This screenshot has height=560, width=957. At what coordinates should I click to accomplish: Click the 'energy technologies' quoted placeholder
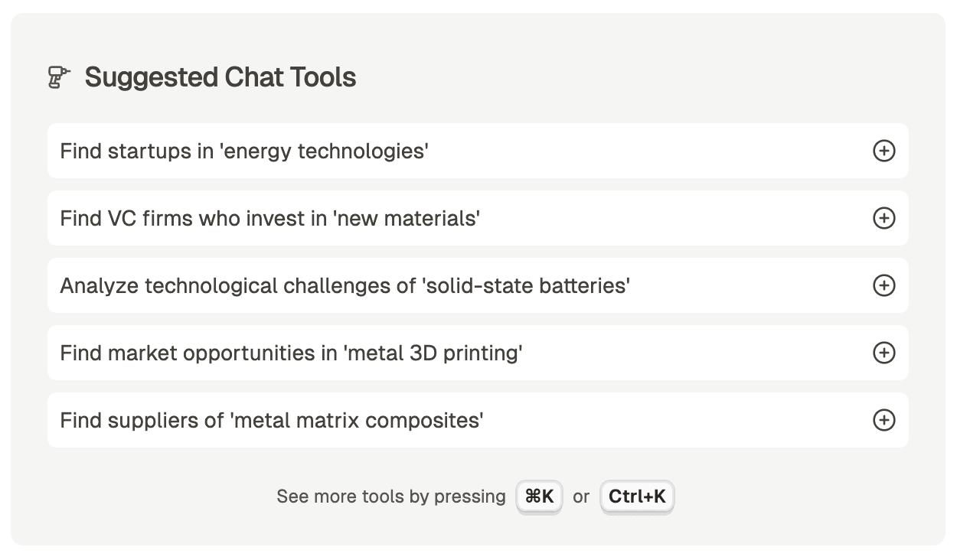pyautogui.click(x=324, y=151)
